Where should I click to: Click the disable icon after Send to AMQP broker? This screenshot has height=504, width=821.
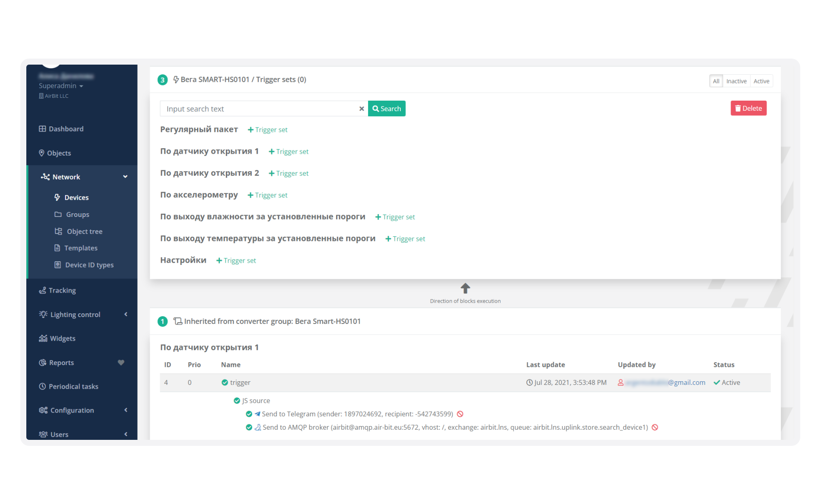[x=655, y=427]
